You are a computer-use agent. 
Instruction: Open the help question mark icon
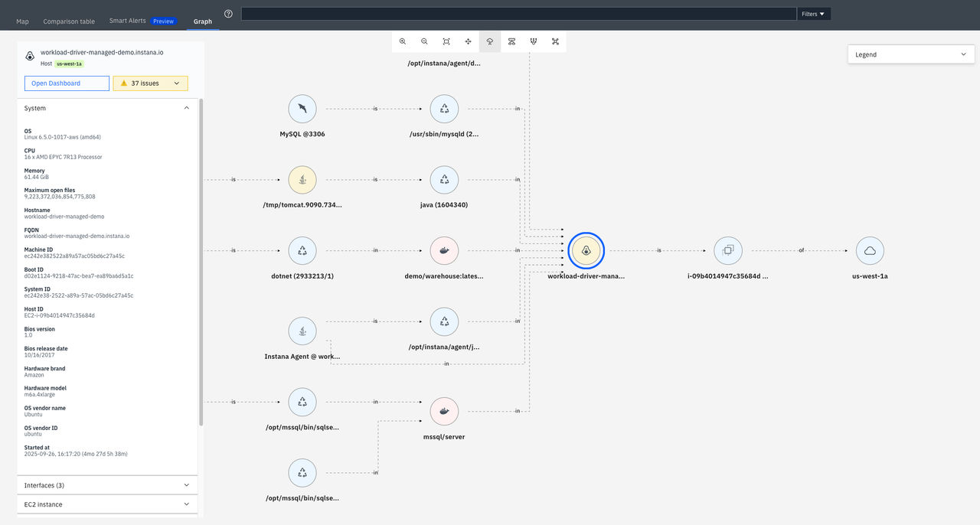[x=228, y=14]
